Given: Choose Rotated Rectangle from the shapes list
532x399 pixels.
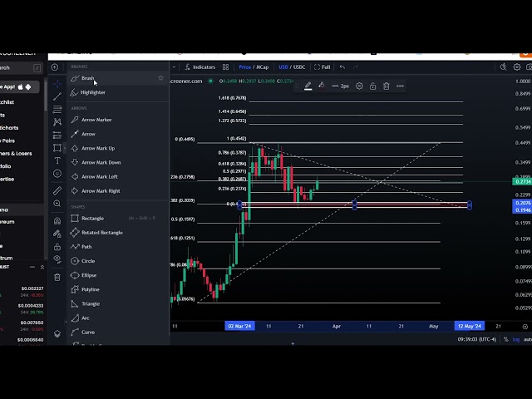Looking at the screenshot, I should click(x=101, y=233).
